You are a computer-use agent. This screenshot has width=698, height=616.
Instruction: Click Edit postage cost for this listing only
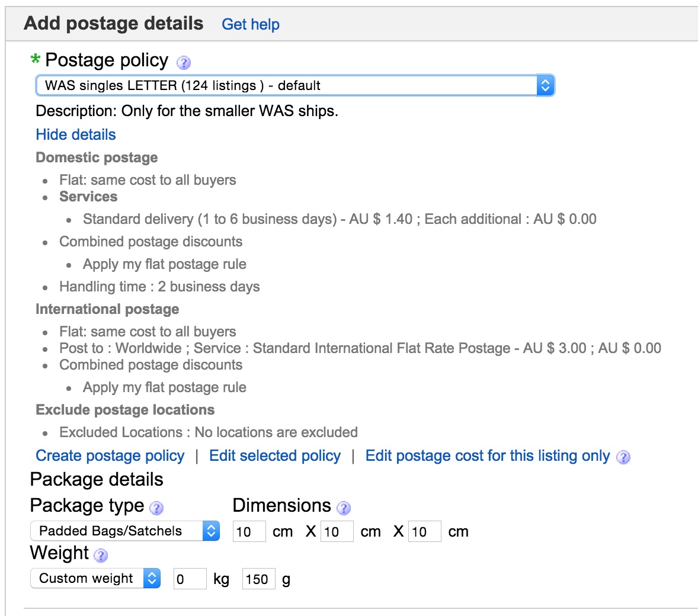(x=486, y=455)
